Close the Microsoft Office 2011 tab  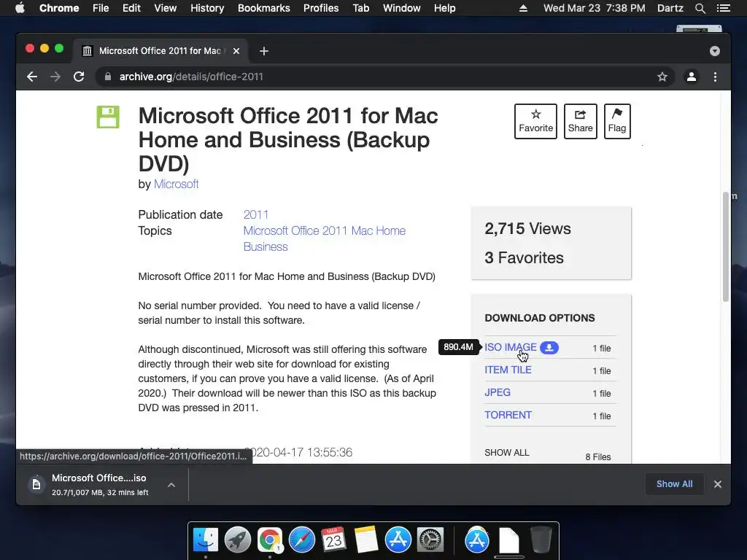(x=236, y=51)
